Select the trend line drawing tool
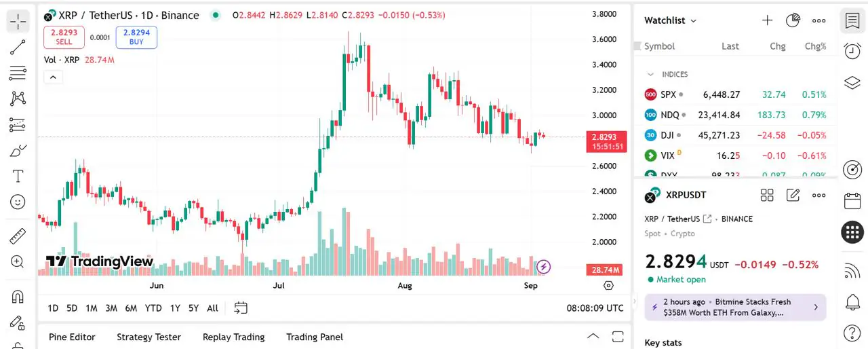Viewport: 868px width, 349px height. tap(18, 48)
